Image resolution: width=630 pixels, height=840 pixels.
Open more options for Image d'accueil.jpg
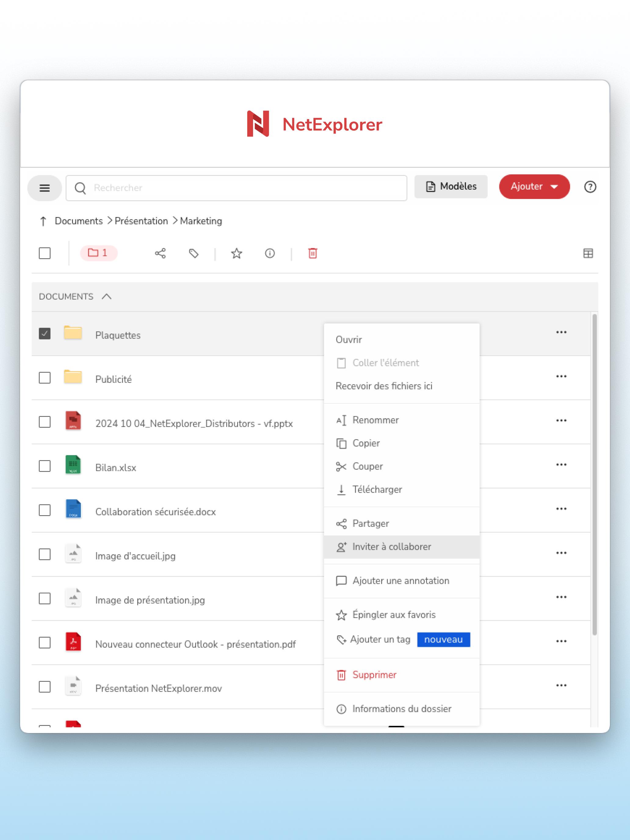click(x=561, y=553)
